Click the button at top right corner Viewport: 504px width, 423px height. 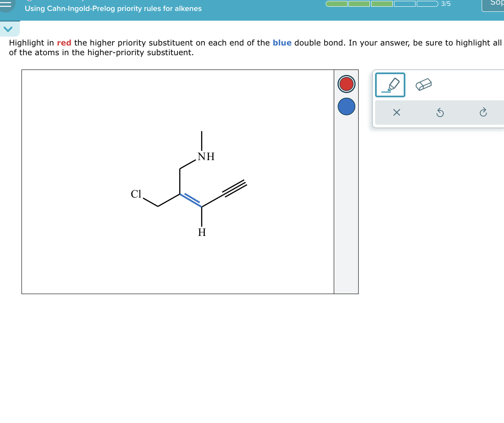click(496, 4)
